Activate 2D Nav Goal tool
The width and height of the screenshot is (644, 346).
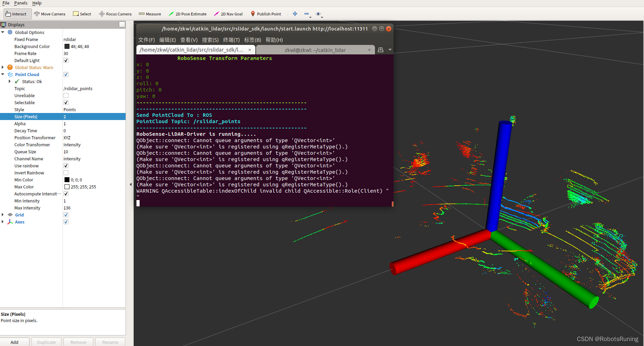(228, 14)
